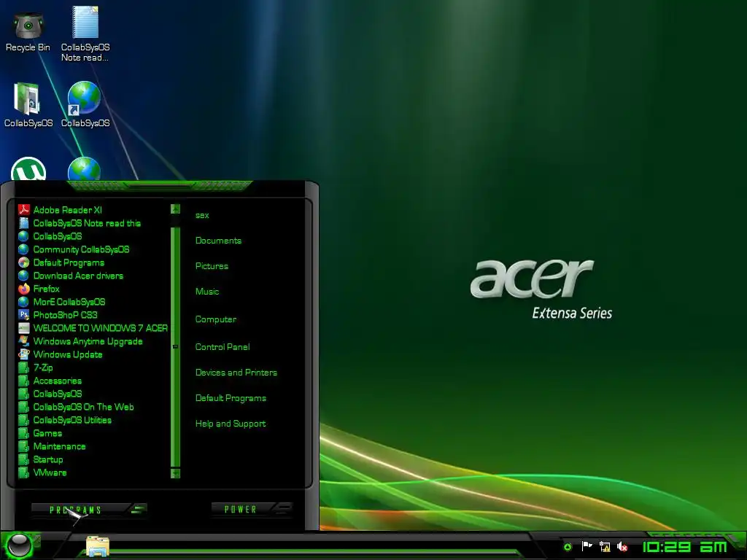Open the user folder link at top
This screenshot has width=747, height=560.
click(x=202, y=215)
